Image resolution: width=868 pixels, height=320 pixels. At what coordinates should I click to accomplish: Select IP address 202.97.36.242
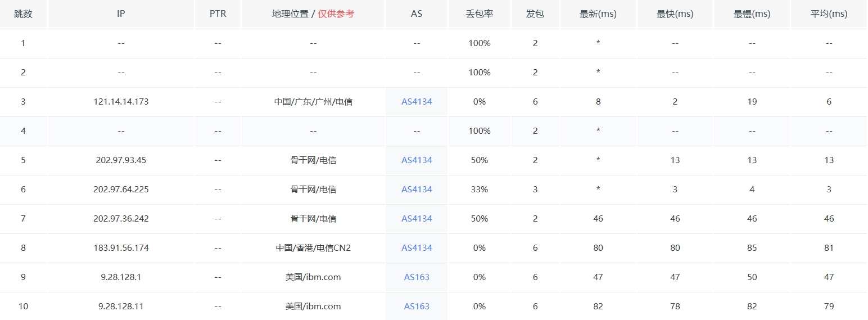point(121,219)
